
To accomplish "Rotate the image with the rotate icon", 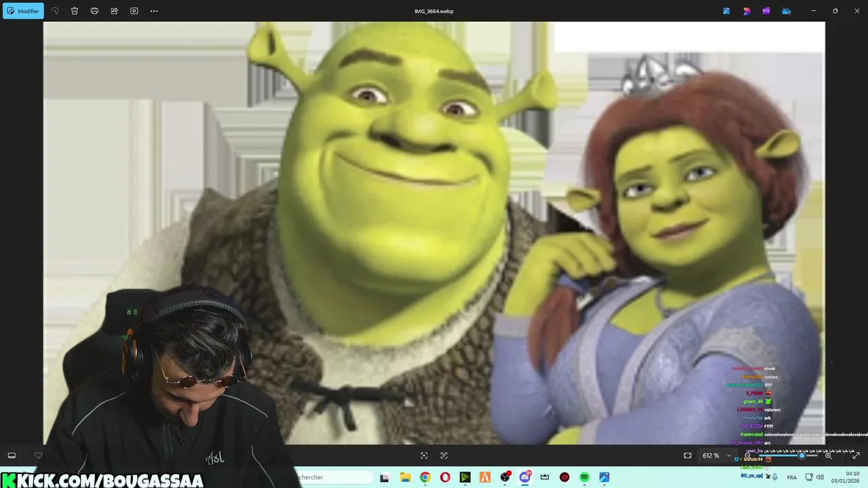I will pyautogui.click(x=55, y=11).
